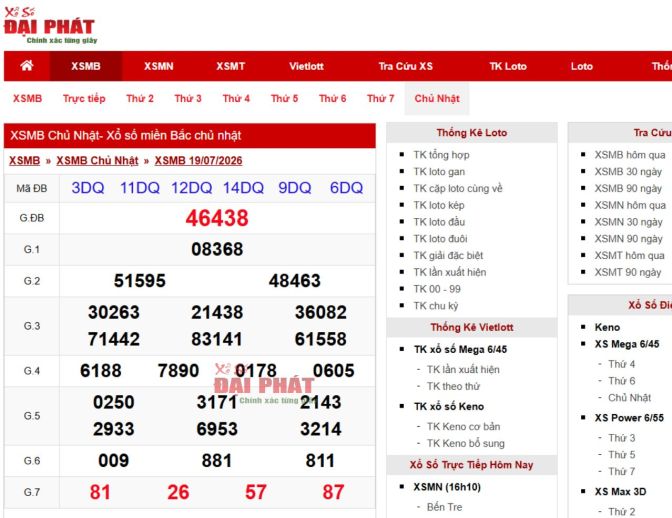Open TK Keno cơ bản link

463,426
